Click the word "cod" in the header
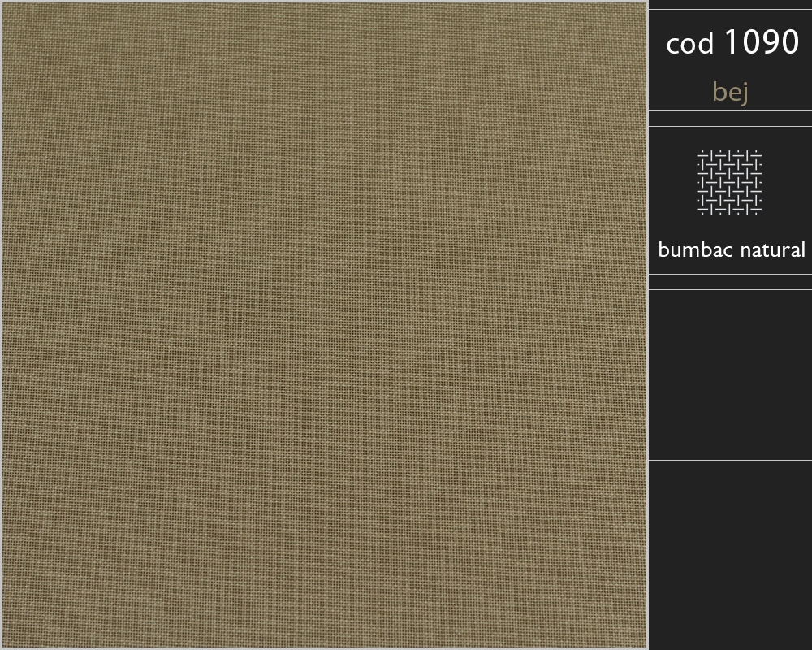Screen dimensions: 812x650 click(689, 44)
